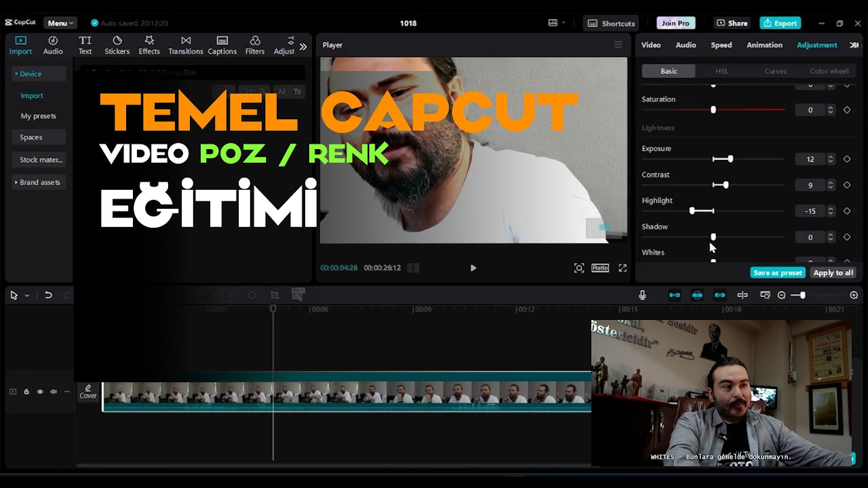Open the Import media tab
The width and height of the screenshot is (868, 488).
[20, 45]
